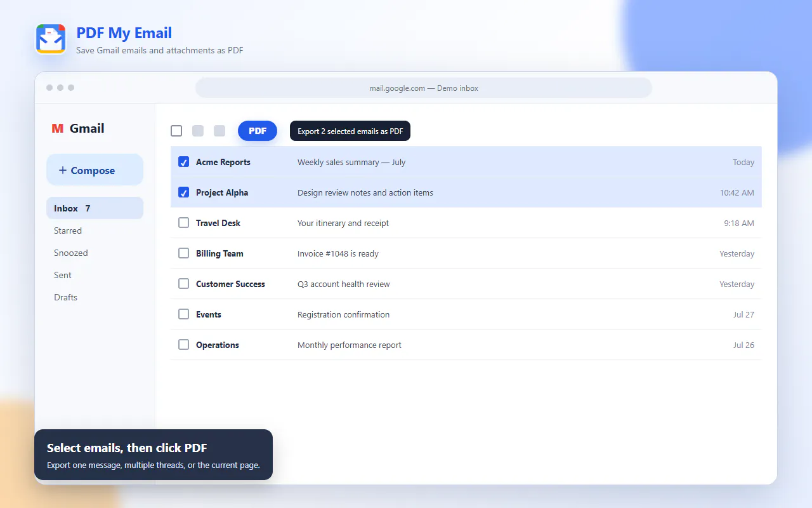Screen dimensions: 812x508
Task: Open 'Monthly performance report' email
Action: 350,345
